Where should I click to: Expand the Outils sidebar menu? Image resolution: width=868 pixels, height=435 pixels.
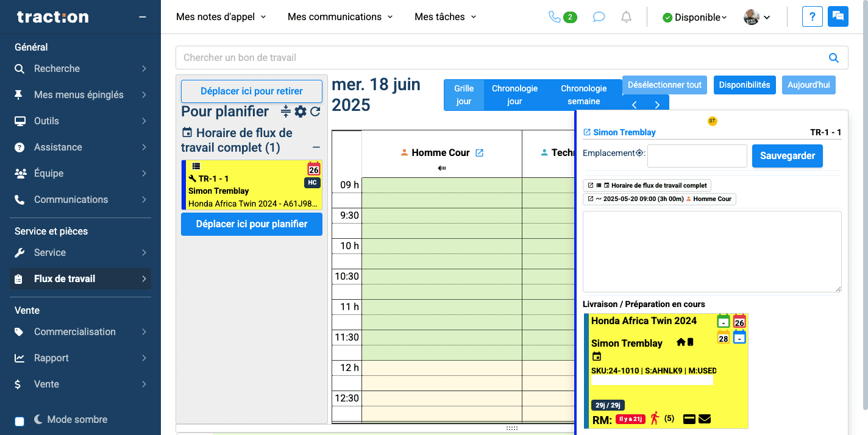pos(80,121)
